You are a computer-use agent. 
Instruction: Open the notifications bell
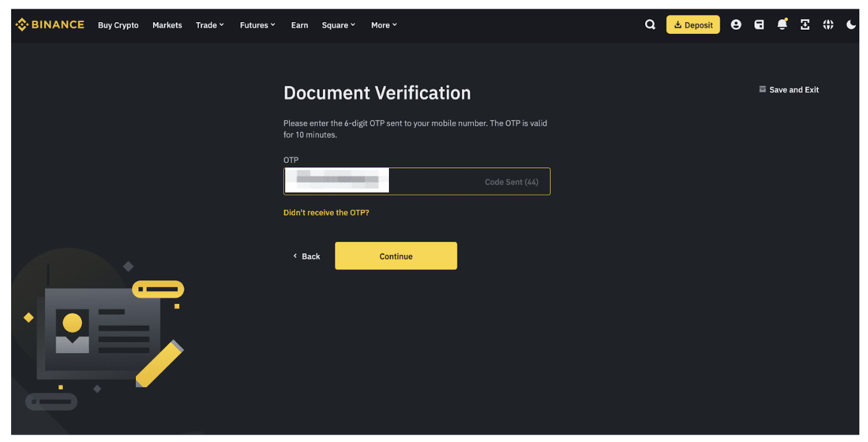[782, 25]
